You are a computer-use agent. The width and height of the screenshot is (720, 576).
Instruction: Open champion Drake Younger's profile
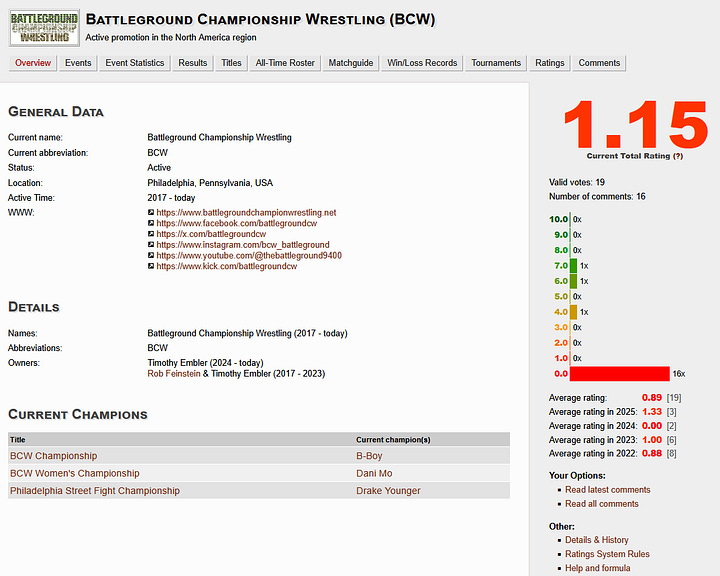tap(388, 491)
